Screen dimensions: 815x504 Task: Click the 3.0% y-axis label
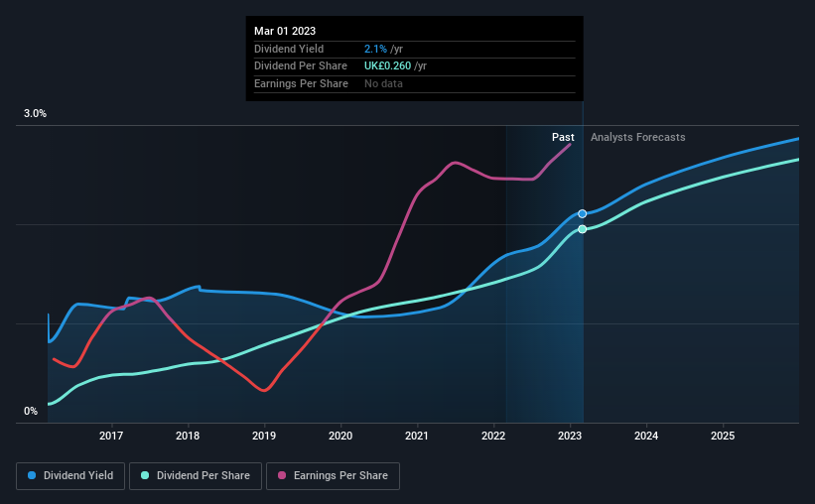[x=35, y=113]
